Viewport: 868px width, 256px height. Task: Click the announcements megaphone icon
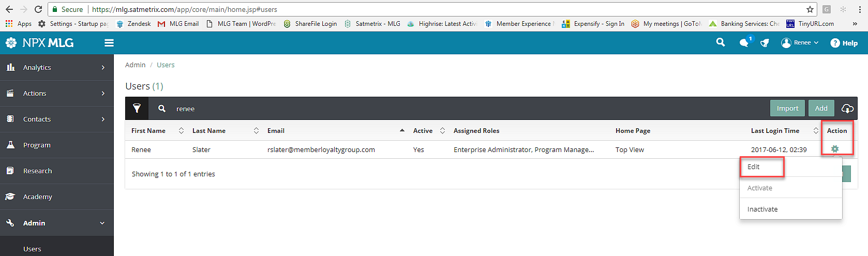(x=765, y=43)
